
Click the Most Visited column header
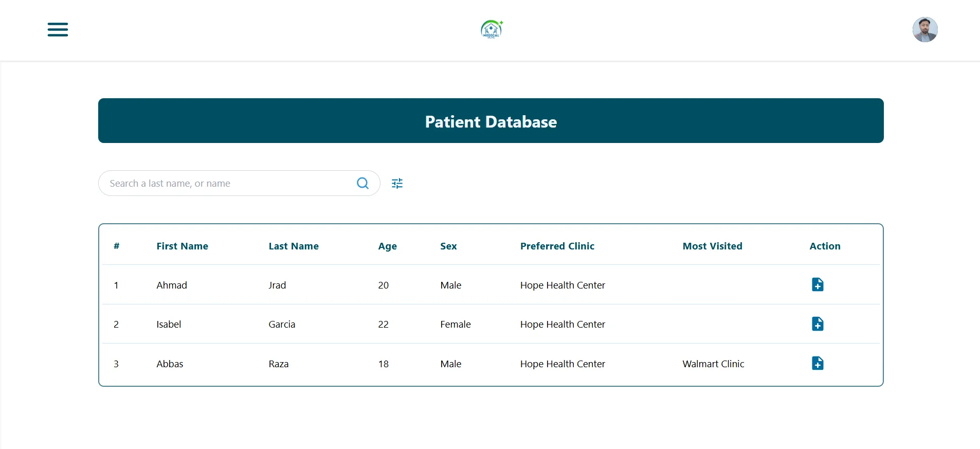coord(712,246)
